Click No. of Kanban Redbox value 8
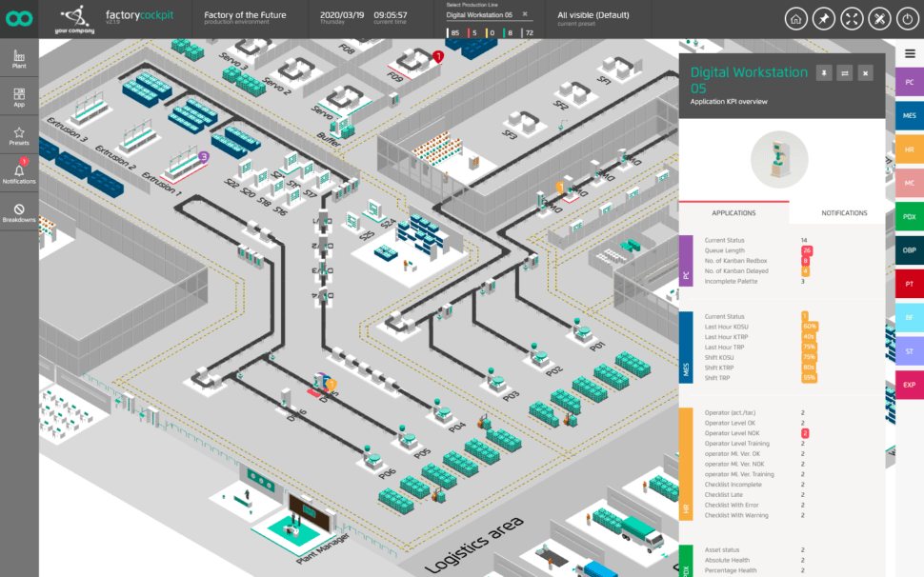Screen dimensions: 924x577 click(805, 261)
